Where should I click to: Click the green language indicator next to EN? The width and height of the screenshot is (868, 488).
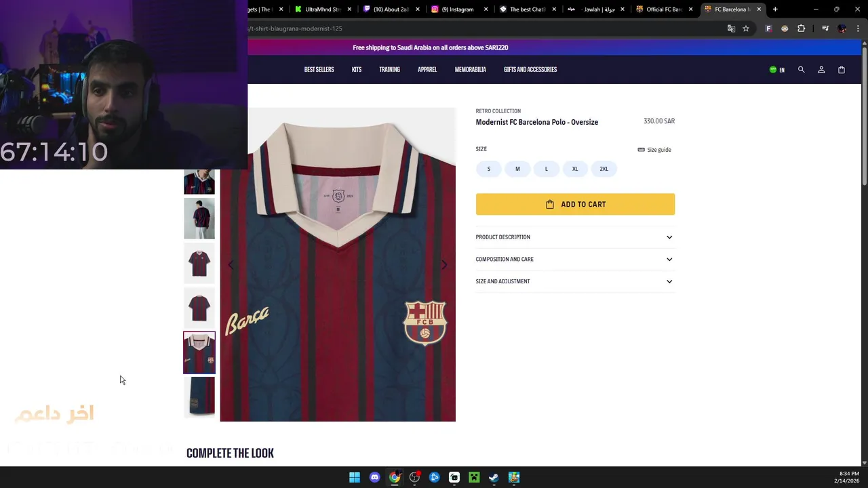click(x=773, y=70)
